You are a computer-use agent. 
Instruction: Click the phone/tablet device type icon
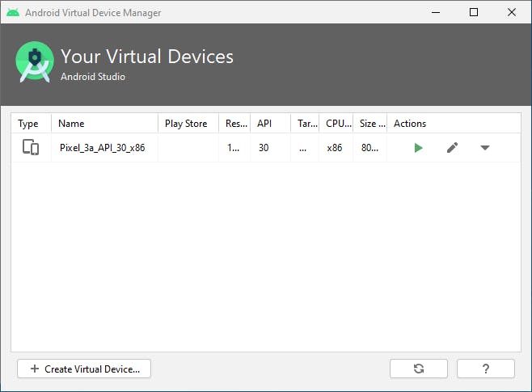click(x=31, y=148)
